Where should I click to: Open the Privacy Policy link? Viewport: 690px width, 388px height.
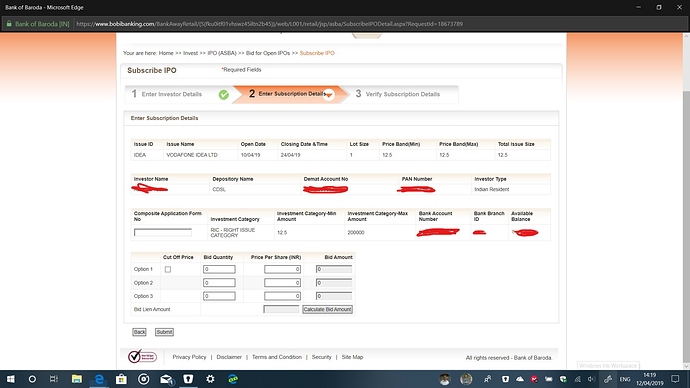[189, 357]
